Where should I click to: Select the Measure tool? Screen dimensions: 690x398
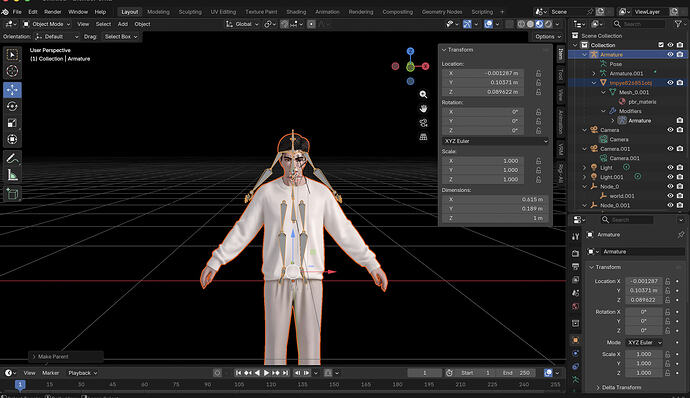12,175
